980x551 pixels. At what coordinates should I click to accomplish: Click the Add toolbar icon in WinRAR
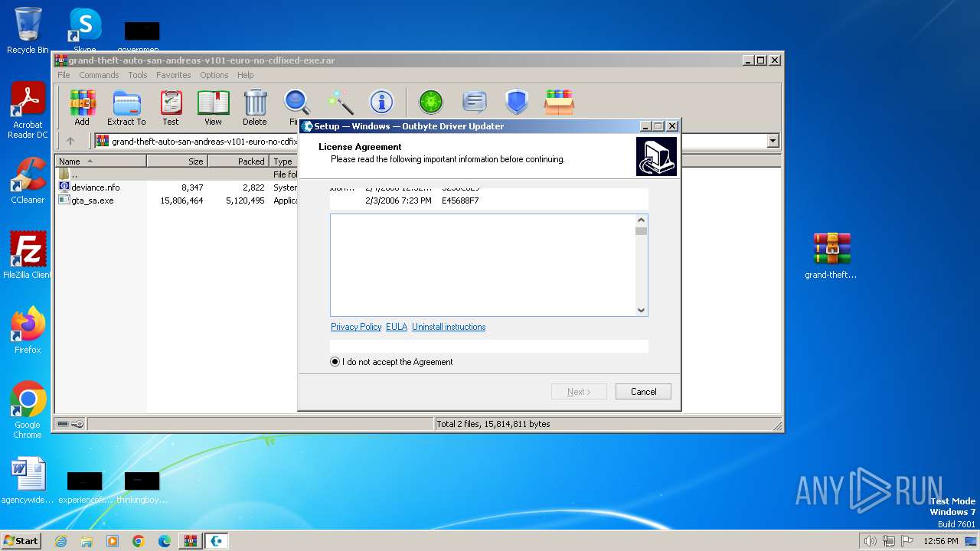point(82,107)
